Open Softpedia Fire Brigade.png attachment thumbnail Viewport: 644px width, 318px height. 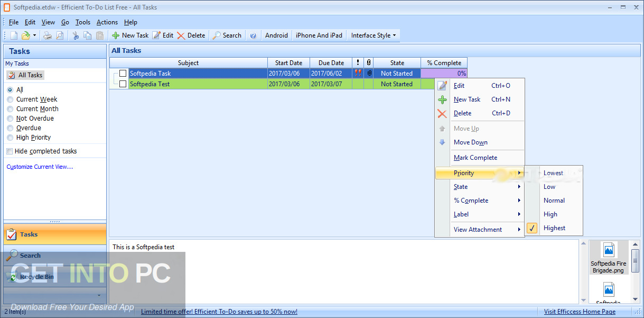[609, 258]
